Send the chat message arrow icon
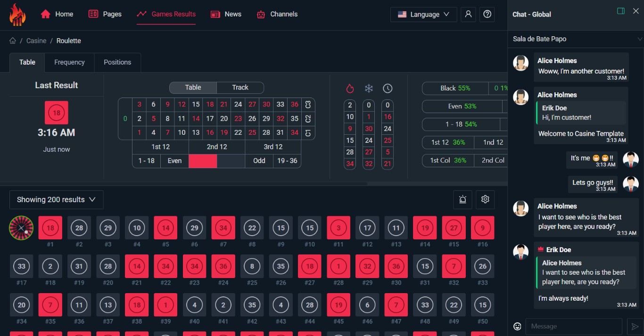This screenshot has height=336, width=644. pyautogui.click(x=635, y=326)
